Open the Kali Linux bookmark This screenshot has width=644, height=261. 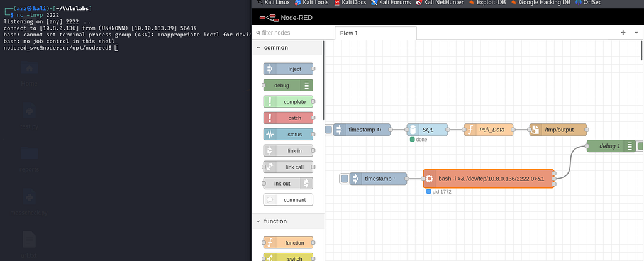tap(274, 3)
